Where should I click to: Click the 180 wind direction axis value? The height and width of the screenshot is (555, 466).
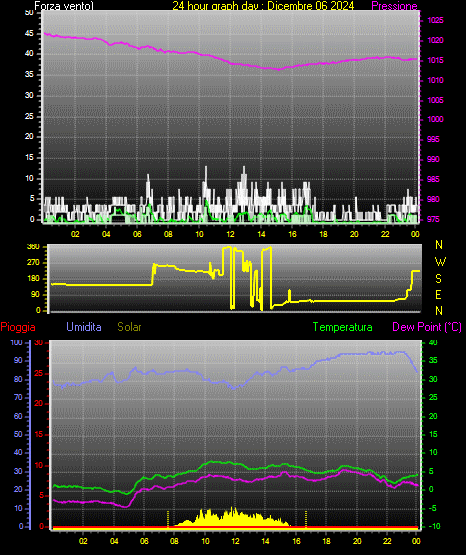[x=33, y=279]
